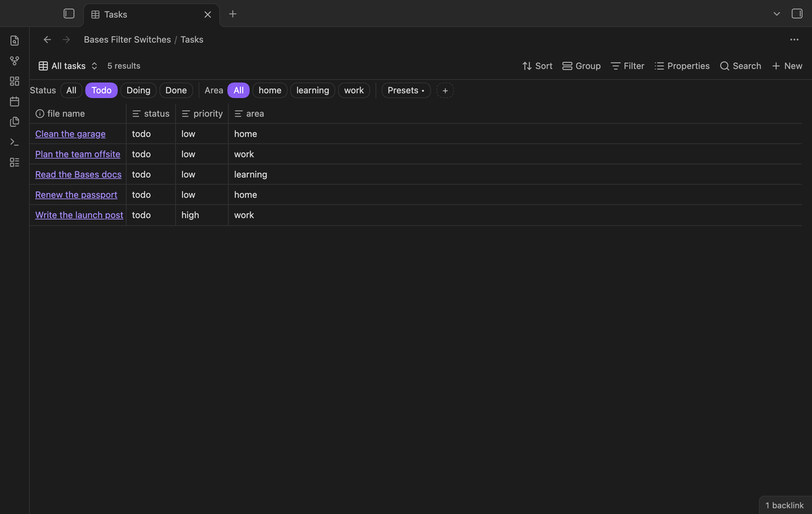The width and height of the screenshot is (812, 514).
Task: Toggle the home area filter
Action: click(270, 90)
